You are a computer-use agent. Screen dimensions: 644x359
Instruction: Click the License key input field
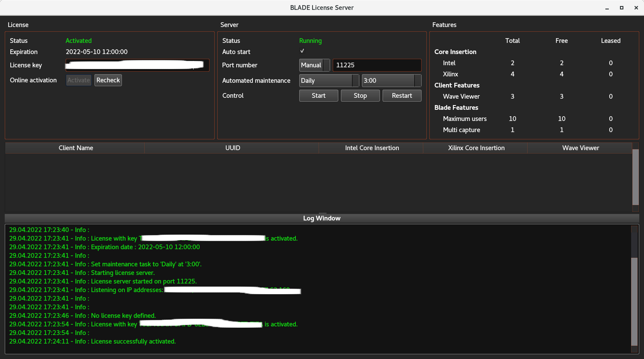point(137,65)
